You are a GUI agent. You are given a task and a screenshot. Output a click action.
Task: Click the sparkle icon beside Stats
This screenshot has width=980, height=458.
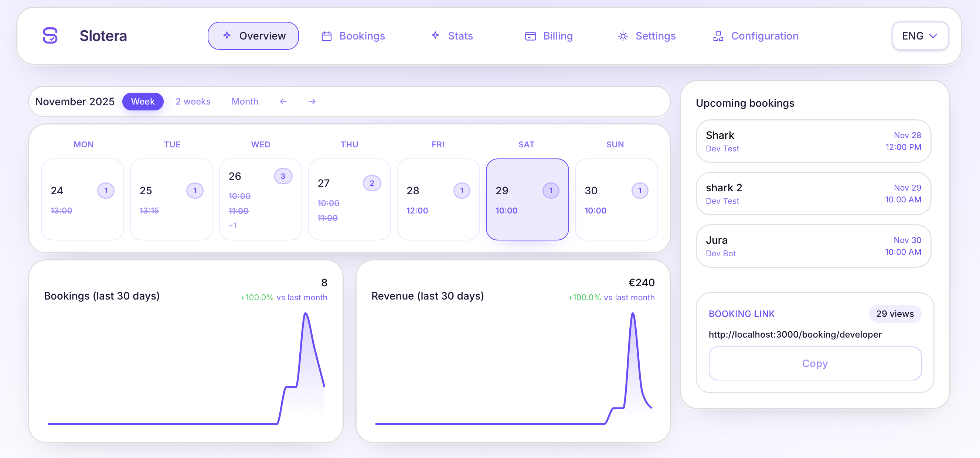coord(435,35)
